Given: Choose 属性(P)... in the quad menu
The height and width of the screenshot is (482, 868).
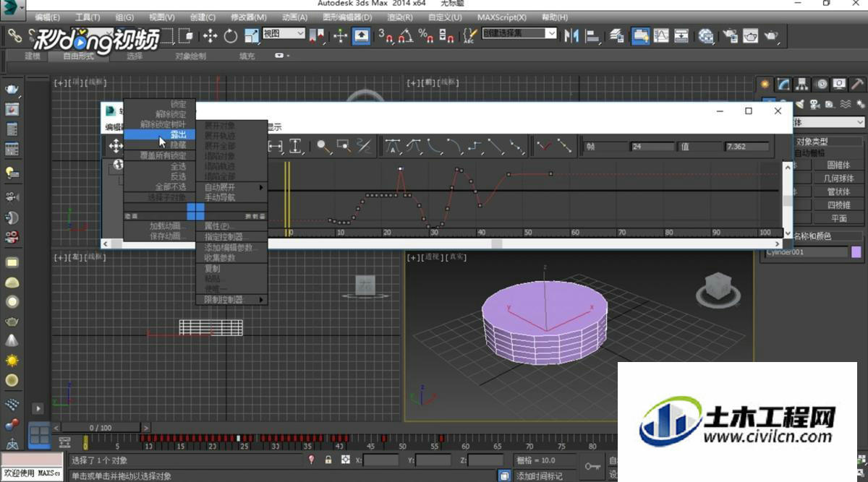Looking at the screenshot, I should [231, 226].
